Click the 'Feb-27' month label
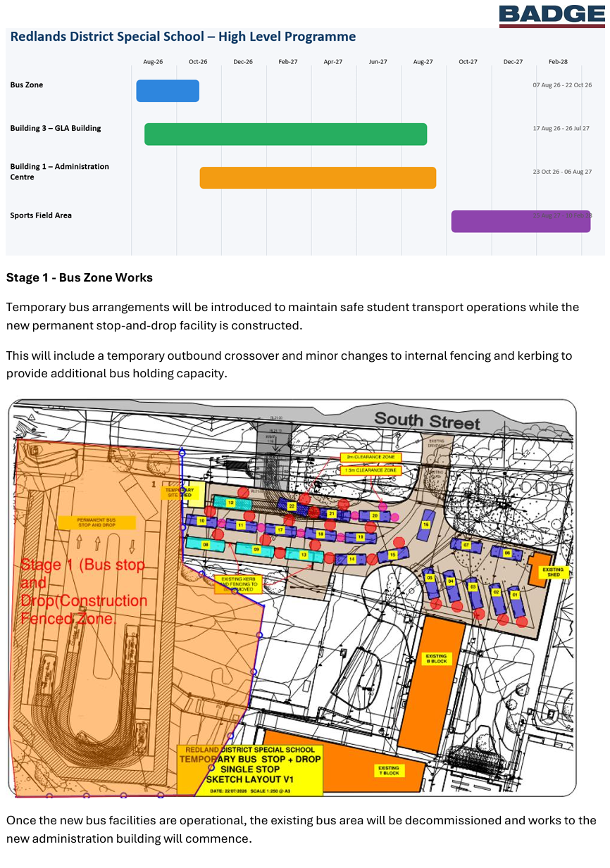 (x=288, y=62)
